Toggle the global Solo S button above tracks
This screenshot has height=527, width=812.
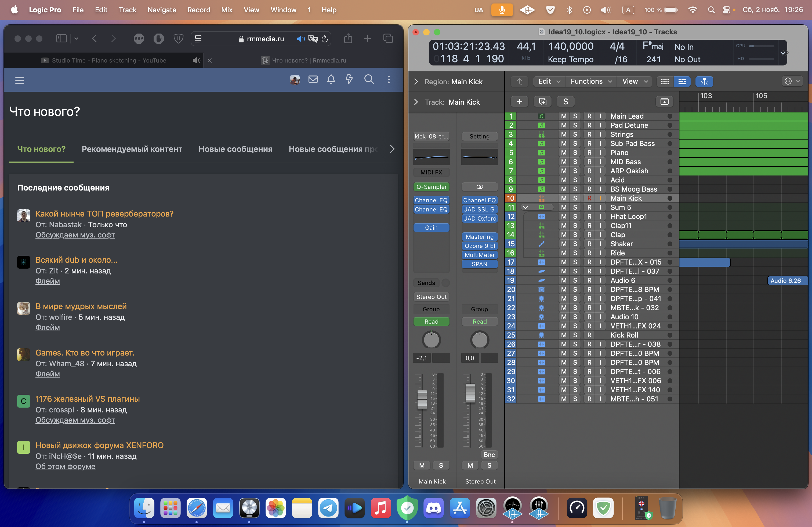pyautogui.click(x=565, y=102)
